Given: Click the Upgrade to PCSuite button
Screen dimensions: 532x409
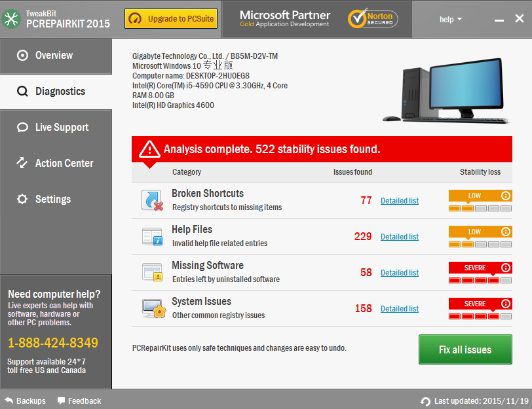Looking at the screenshot, I should pyautogui.click(x=171, y=18).
